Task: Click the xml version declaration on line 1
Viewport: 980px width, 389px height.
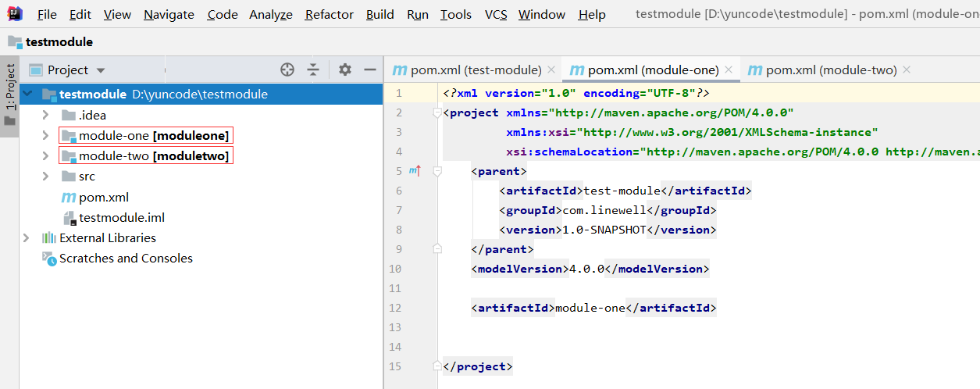Action: click(576, 93)
